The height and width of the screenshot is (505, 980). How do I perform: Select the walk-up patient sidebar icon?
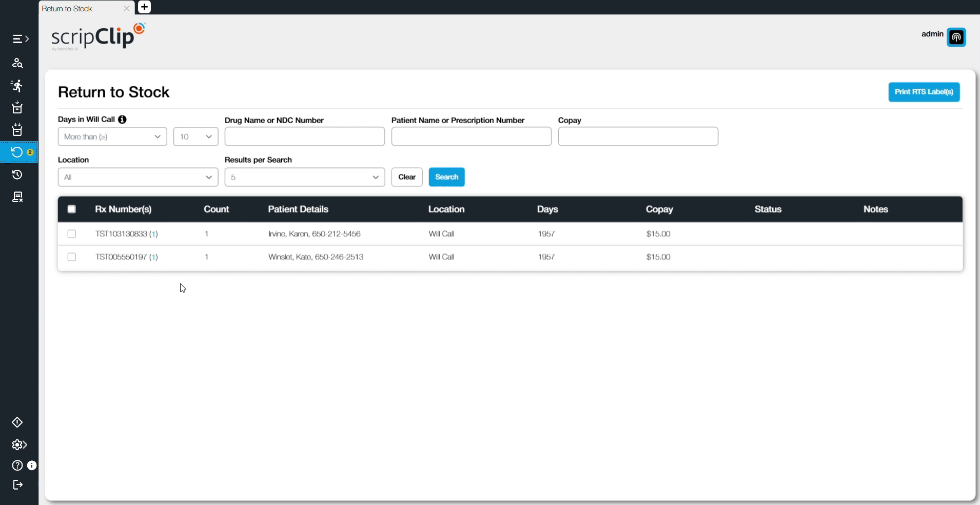(17, 86)
